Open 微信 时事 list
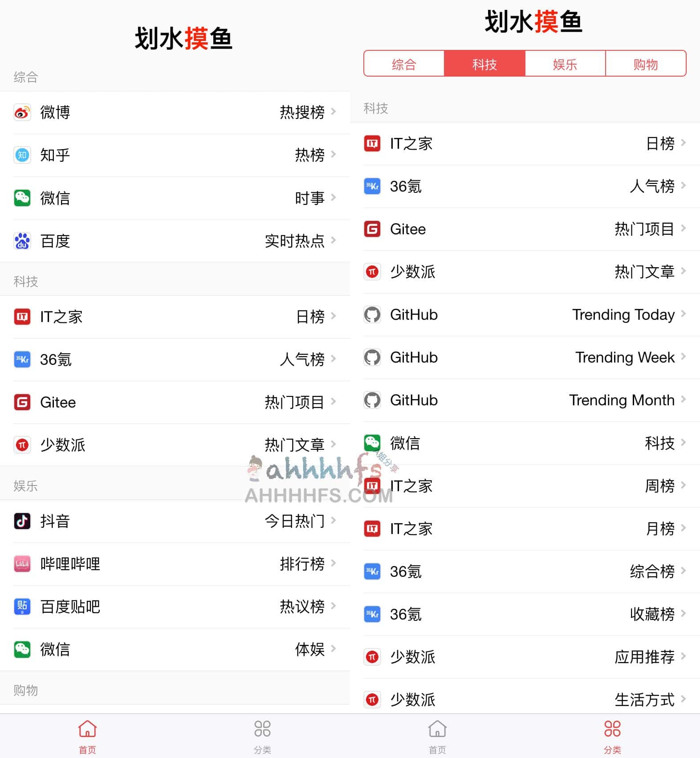 pyautogui.click(x=175, y=198)
